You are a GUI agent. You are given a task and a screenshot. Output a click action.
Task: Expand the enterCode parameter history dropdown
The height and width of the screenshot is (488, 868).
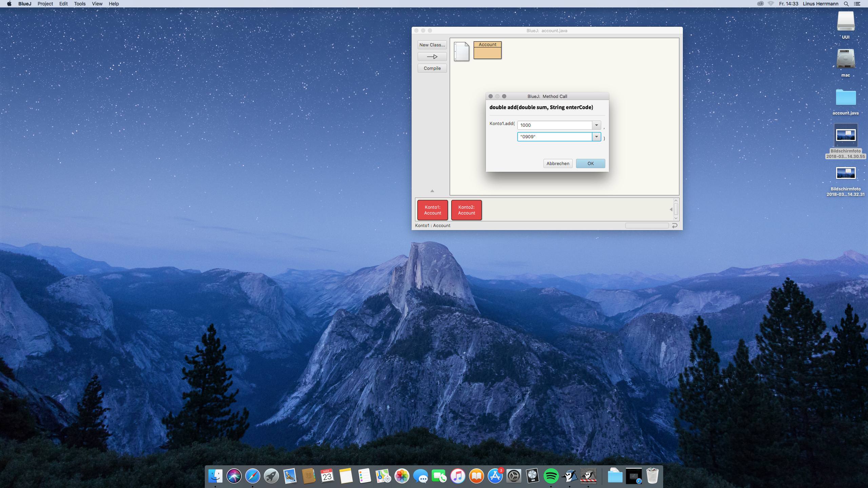point(596,137)
